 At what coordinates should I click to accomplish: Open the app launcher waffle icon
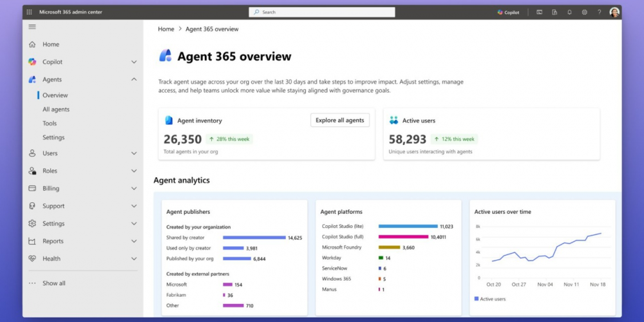click(31, 12)
